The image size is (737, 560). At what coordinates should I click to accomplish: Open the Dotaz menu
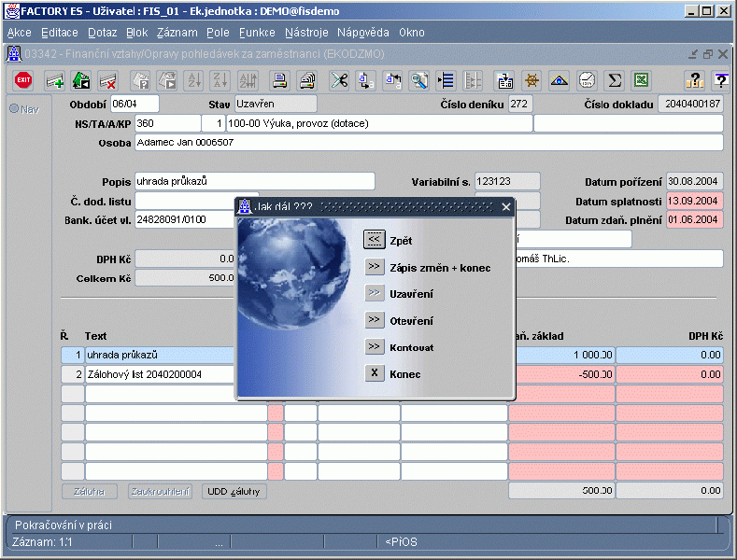(102, 33)
